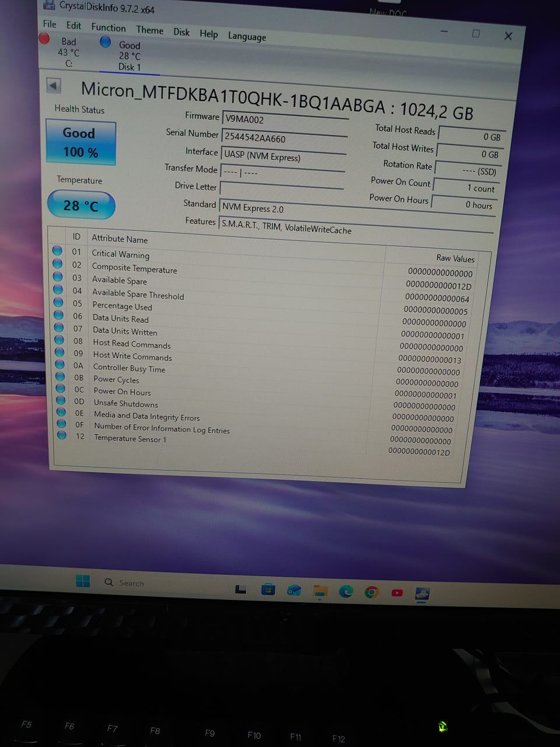Image resolution: width=560 pixels, height=747 pixels.
Task: Select the Good 28 °C Disk 1 tab
Action: (129, 56)
